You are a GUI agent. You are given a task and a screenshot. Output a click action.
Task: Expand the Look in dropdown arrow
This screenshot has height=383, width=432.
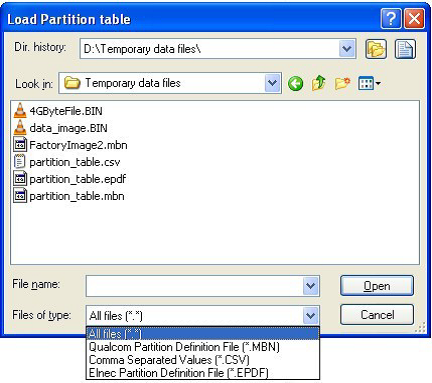point(273,83)
